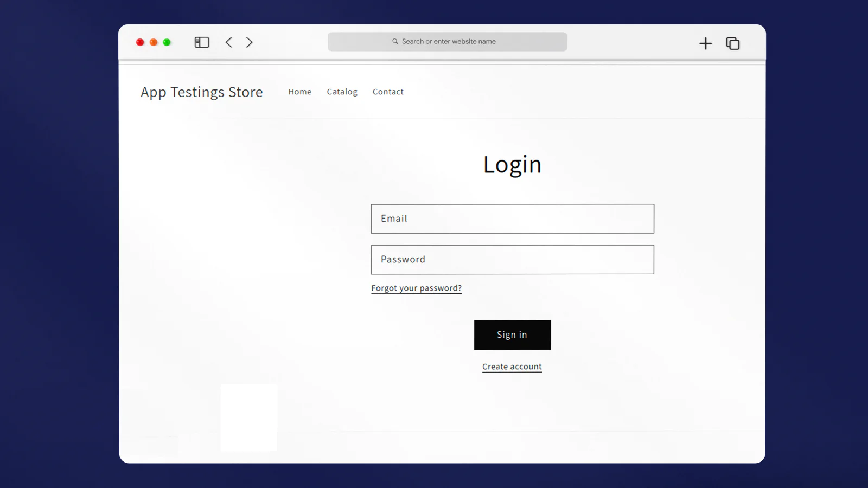This screenshot has height=488, width=868.
Task: Click the orange minimize window dot
Action: (x=154, y=42)
